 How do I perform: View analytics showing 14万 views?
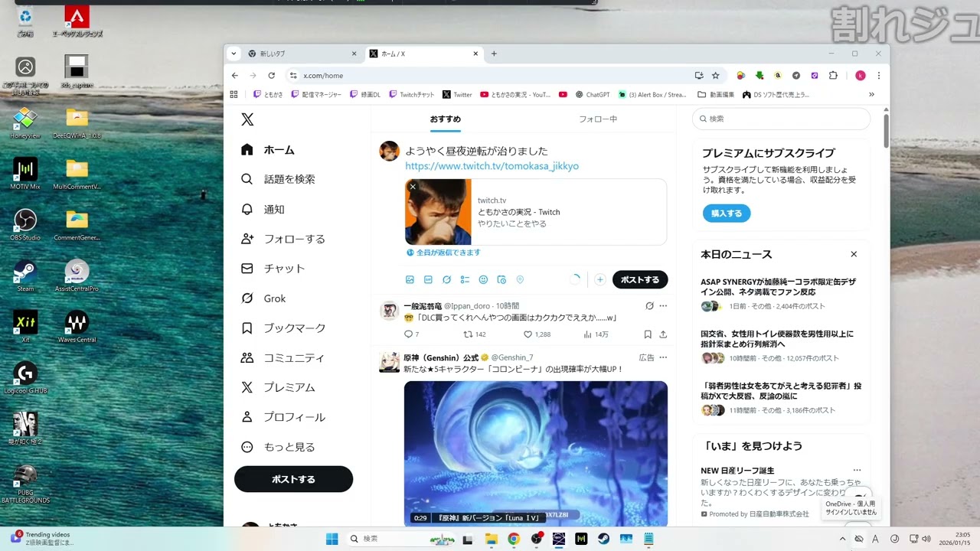point(588,334)
